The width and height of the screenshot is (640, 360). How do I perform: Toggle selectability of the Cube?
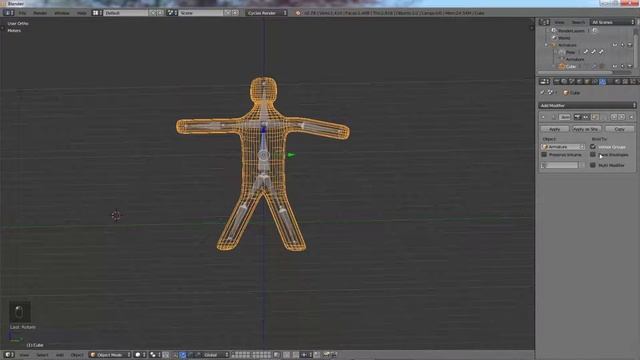coord(622,67)
